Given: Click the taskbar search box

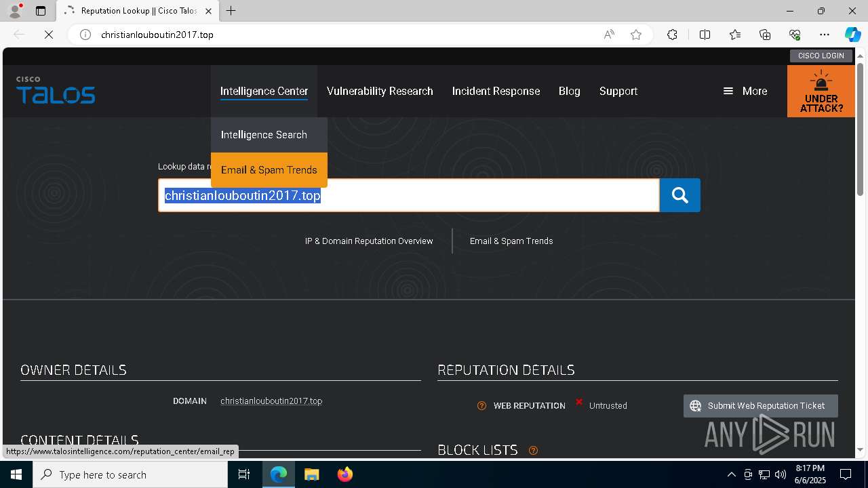Looking at the screenshot, I should point(130,474).
